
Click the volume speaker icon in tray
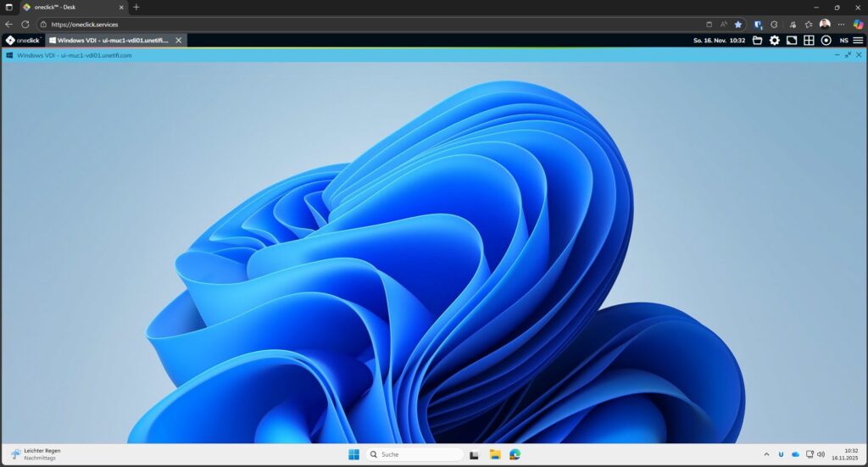821,454
